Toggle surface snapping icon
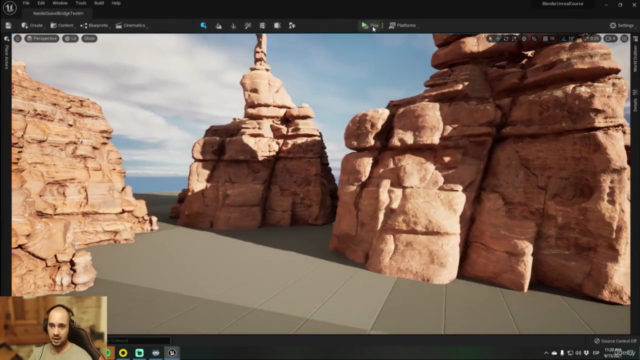This screenshot has width=640, height=360. pos(534,39)
